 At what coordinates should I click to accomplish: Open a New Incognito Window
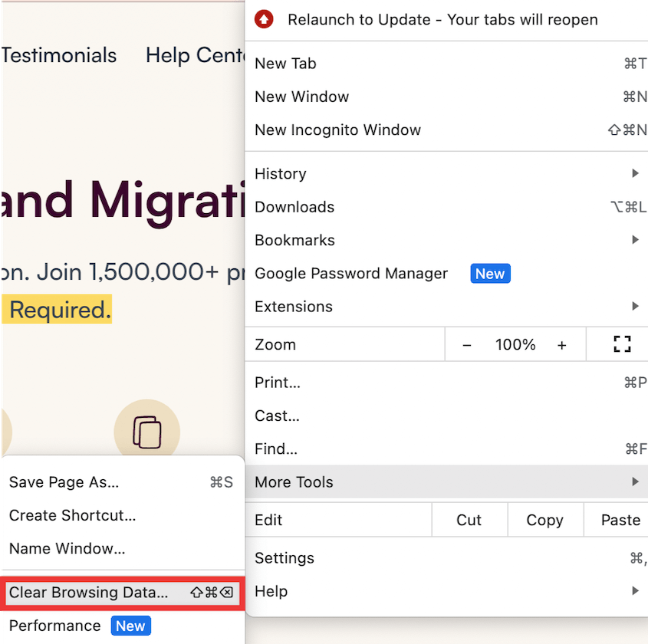click(x=446, y=130)
